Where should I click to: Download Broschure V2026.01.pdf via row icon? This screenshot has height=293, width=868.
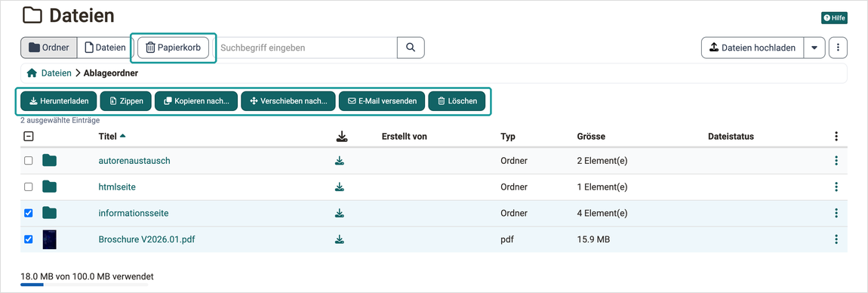click(340, 239)
